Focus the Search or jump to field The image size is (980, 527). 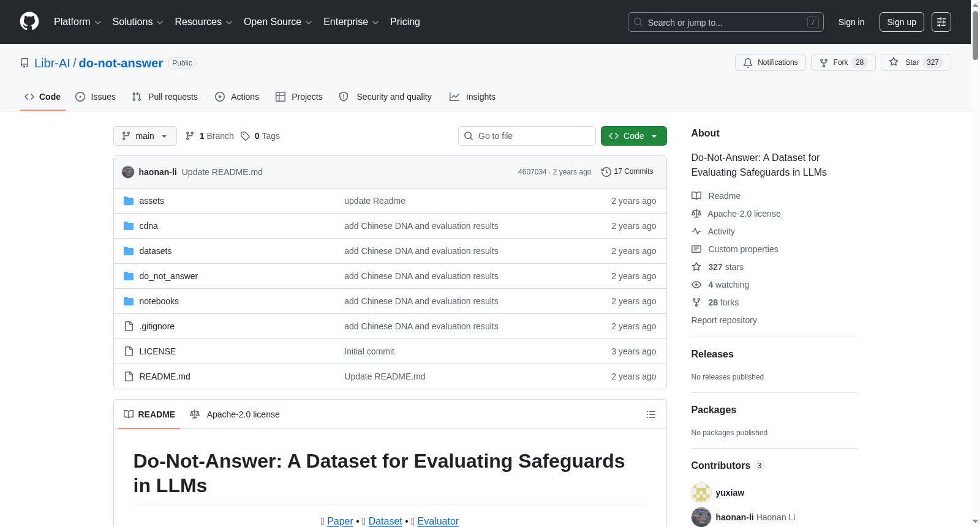click(726, 22)
